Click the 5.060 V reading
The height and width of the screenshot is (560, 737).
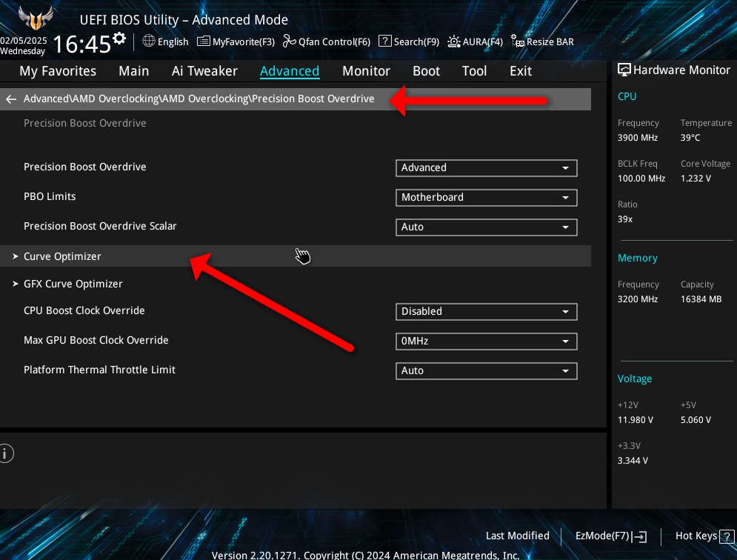(696, 420)
